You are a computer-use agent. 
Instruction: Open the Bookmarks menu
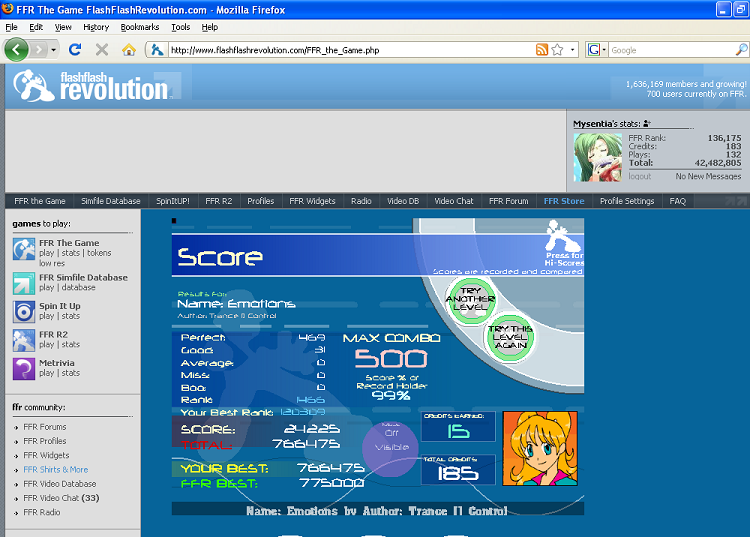coord(140,27)
